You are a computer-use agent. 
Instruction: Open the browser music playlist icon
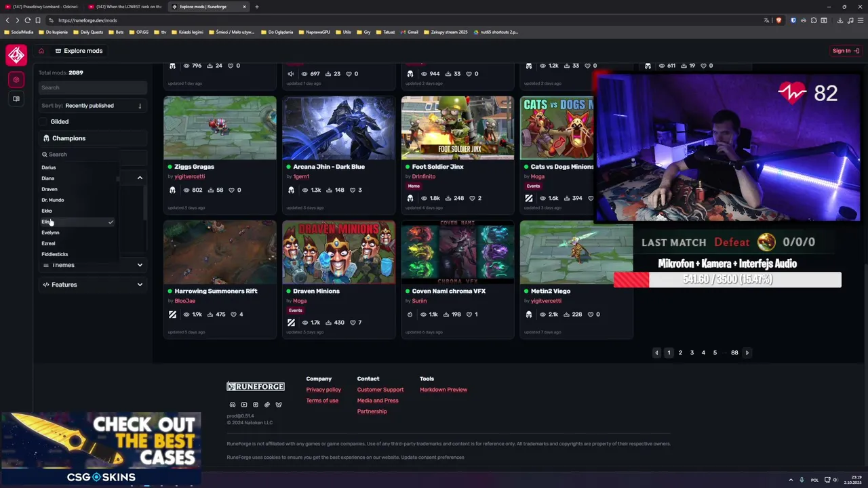coord(850,20)
